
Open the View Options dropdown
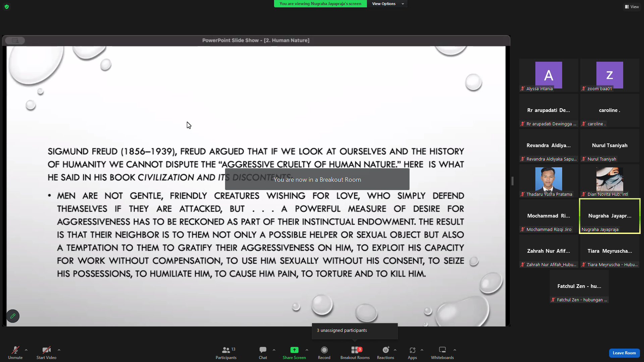point(388,4)
